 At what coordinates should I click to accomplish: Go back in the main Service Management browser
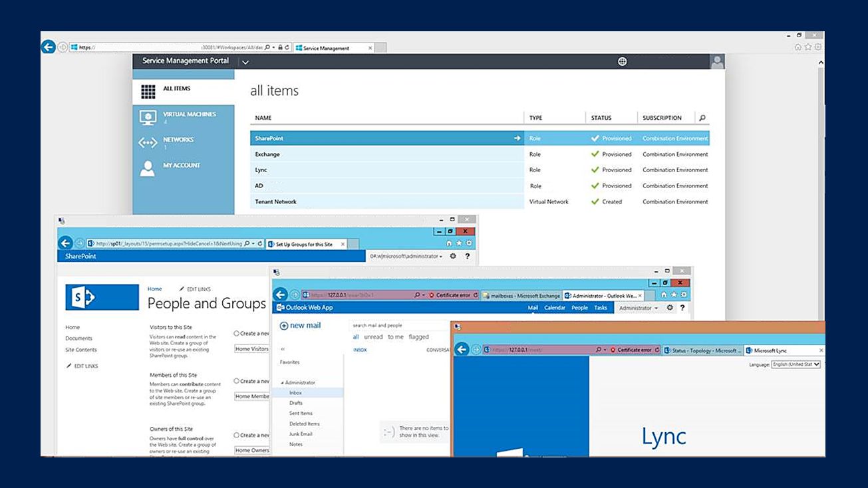coord(48,47)
